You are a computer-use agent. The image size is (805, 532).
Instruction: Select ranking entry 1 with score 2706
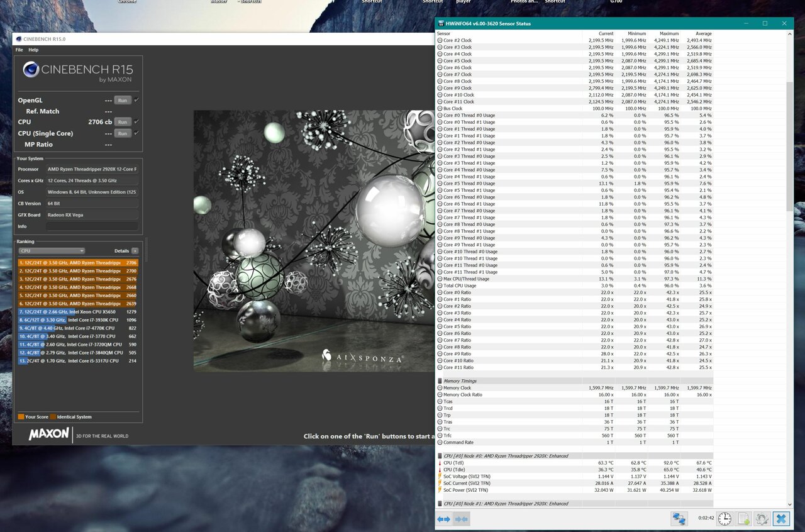coord(78,263)
